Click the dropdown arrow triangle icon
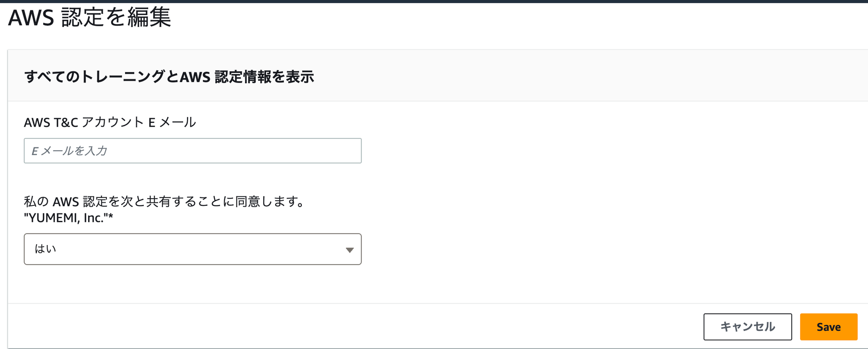Image resolution: width=868 pixels, height=349 pixels. click(x=350, y=250)
